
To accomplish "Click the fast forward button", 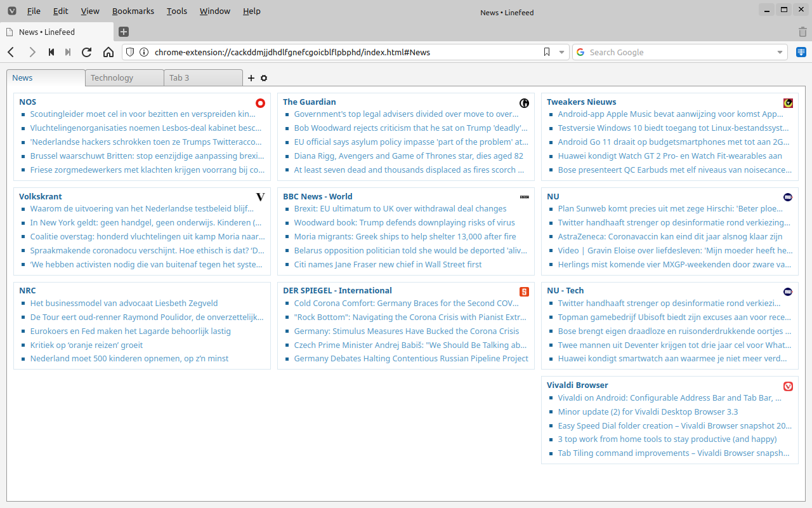I will 68,52.
